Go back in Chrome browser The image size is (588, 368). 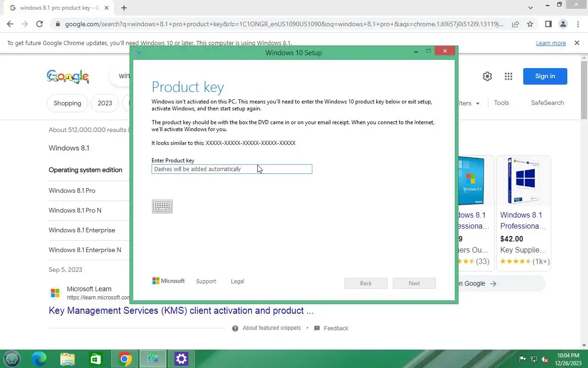pyautogui.click(x=10, y=24)
